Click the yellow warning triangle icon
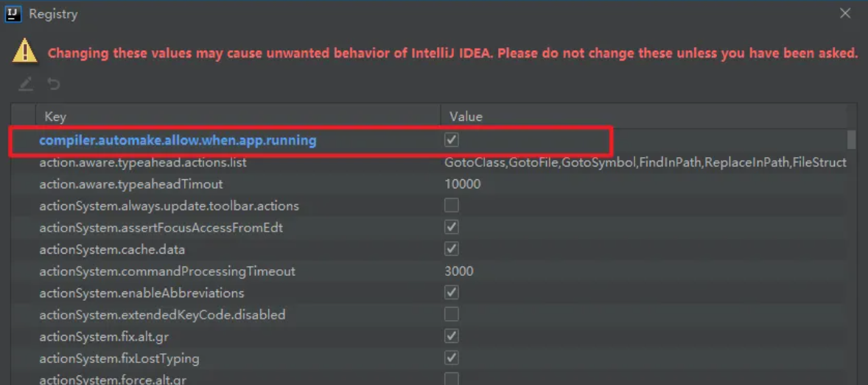Viewport: 868px width, 385px height. pos(26,51)
